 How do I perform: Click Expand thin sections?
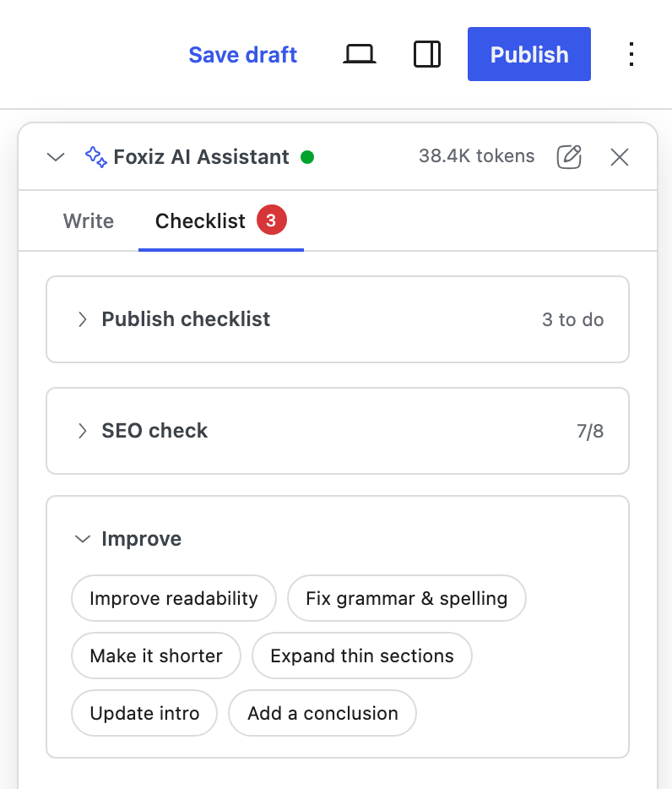(x=362, y=656)
